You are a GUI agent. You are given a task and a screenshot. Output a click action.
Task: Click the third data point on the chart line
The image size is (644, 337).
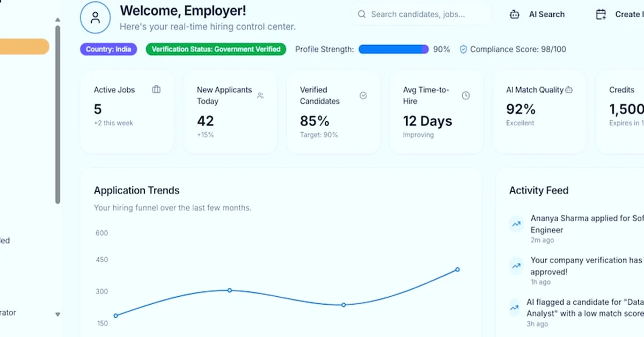(343, 305)
